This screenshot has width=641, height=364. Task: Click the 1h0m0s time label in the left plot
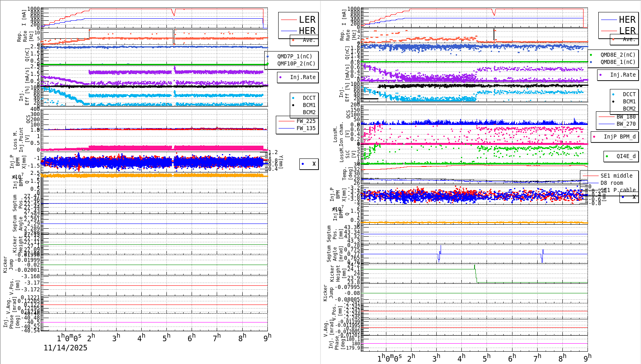(x=69, y=338)
